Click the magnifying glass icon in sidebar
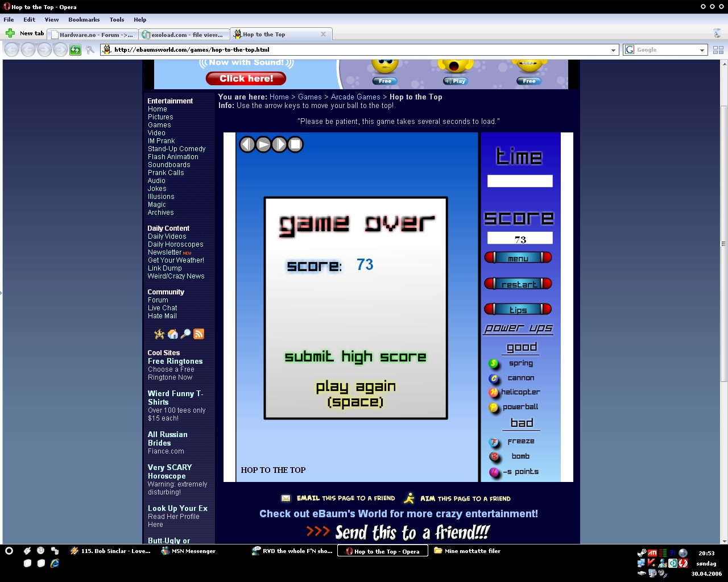The width and height of the screenshot is (728, 582). (185, 334)
